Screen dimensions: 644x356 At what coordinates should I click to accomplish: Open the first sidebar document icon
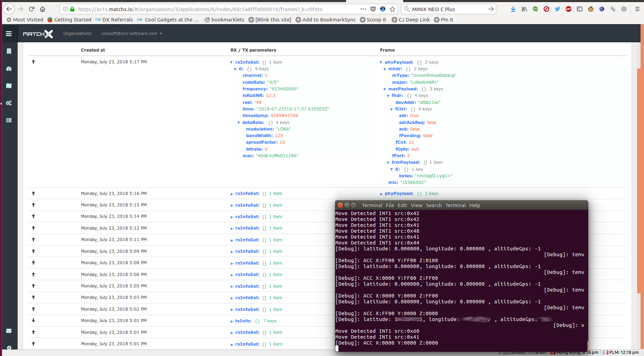tap(9, 51)
